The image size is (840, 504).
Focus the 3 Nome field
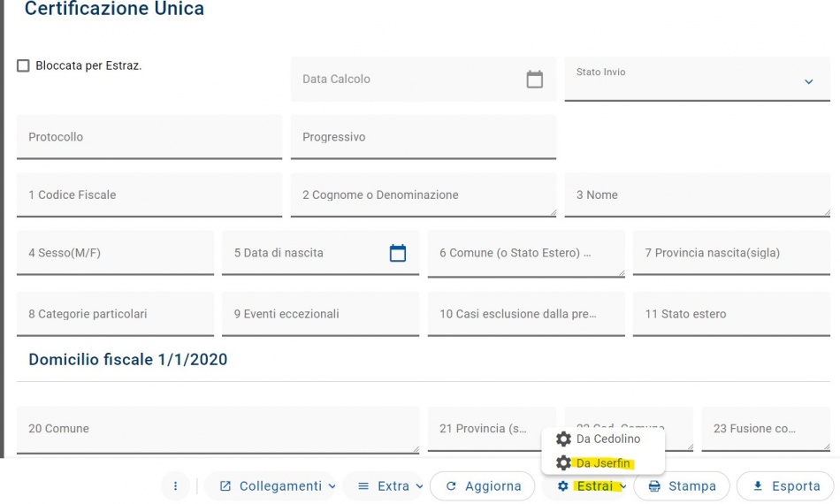tap(697, 195)
